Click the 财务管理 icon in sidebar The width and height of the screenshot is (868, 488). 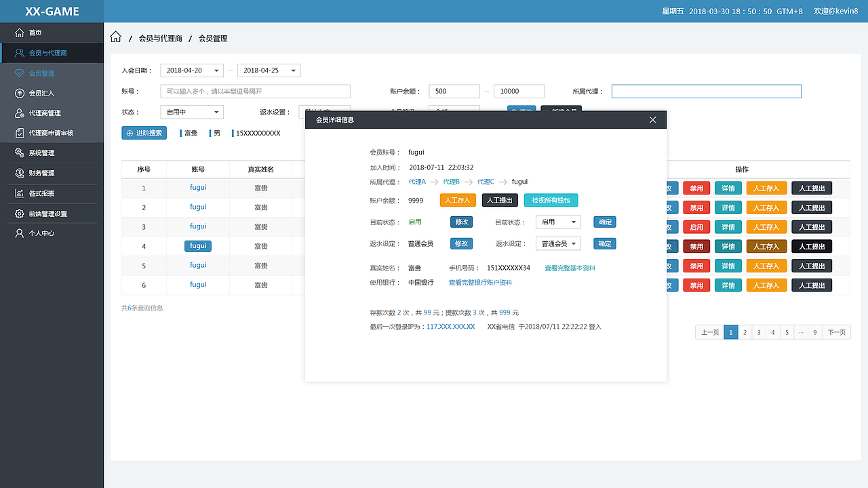(20, 173)
